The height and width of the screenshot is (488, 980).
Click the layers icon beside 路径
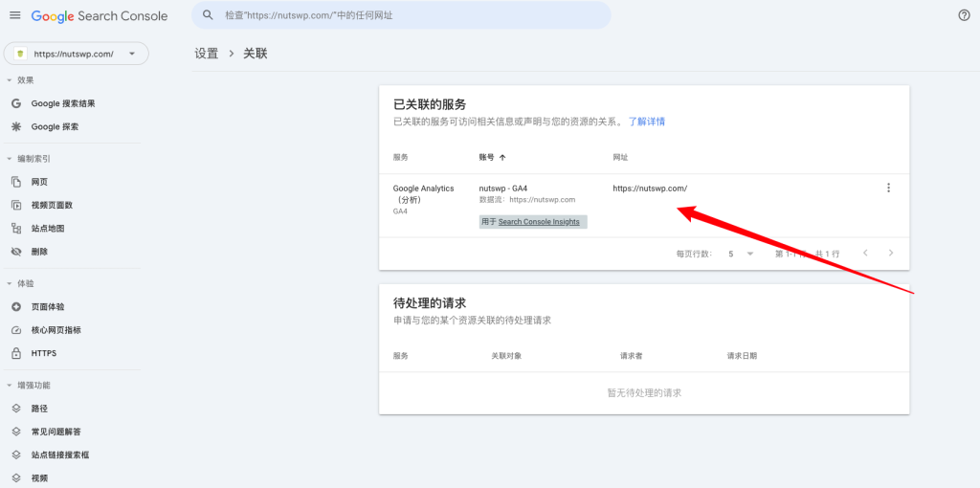pyautogui.click(x=17, y=408)
